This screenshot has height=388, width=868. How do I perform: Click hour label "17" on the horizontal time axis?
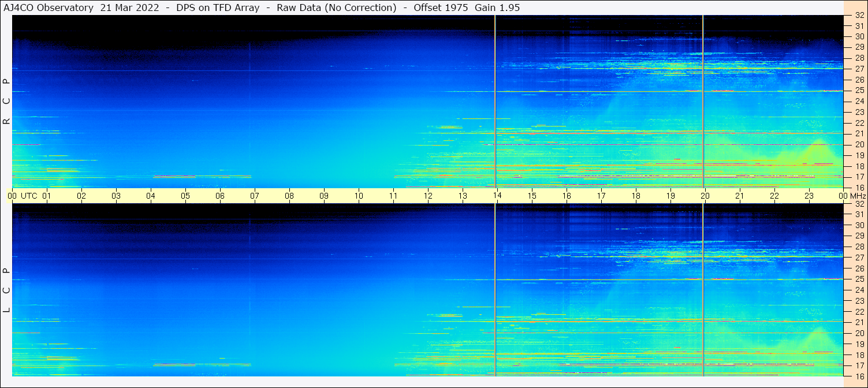pos(601,196)
